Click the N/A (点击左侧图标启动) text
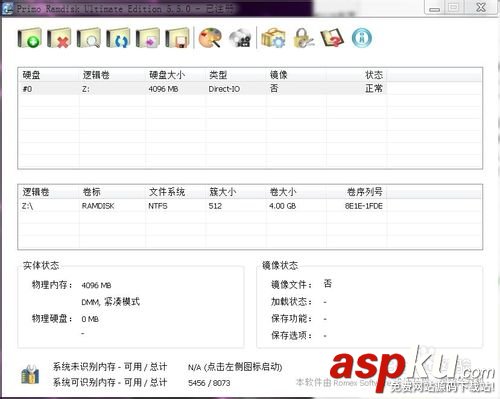Viewport: 500px width, 399px height. pyautogui.click(x=235, y=367)
